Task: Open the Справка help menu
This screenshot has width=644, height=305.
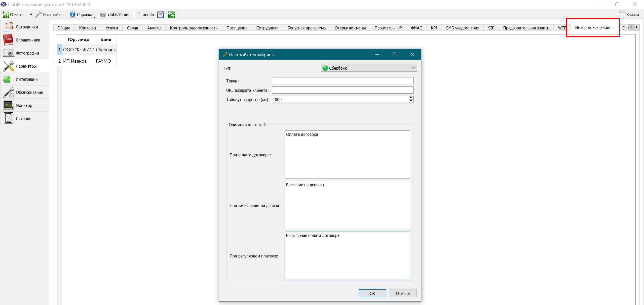Action: pos(82,15)
